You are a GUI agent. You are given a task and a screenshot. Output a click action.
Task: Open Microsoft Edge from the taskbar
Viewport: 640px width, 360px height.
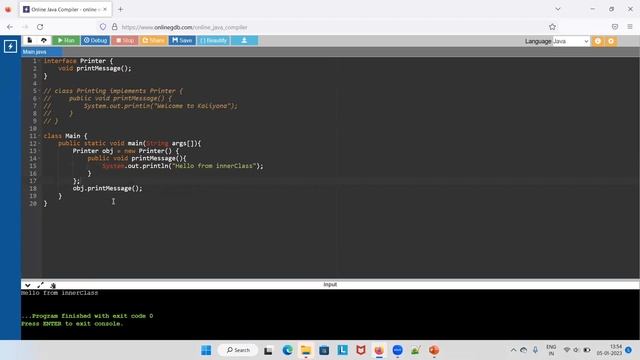tap(287, 350)
